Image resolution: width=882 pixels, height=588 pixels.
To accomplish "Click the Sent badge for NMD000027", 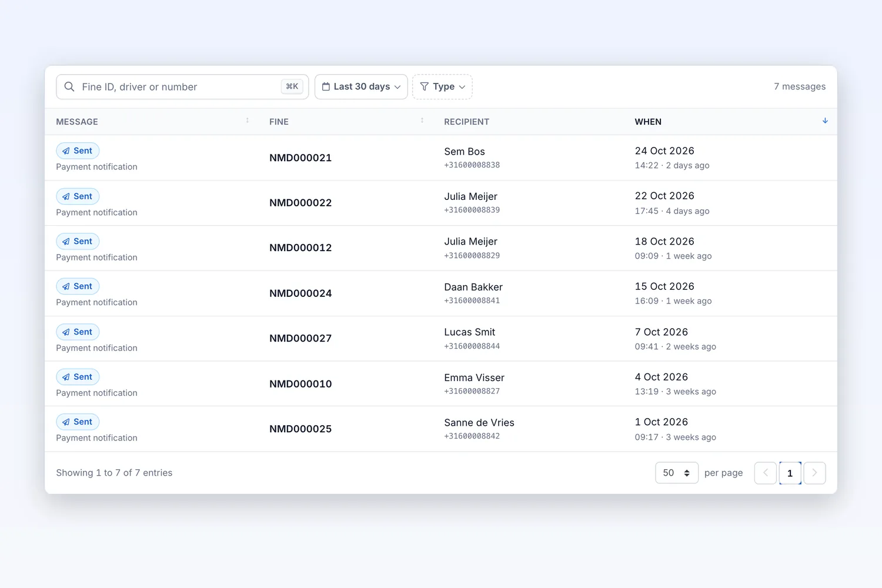I will coord(78,332).
